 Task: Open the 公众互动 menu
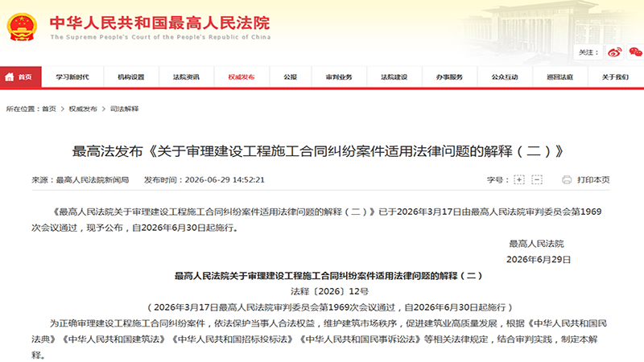pyautogui.click(x=505, y=76)
